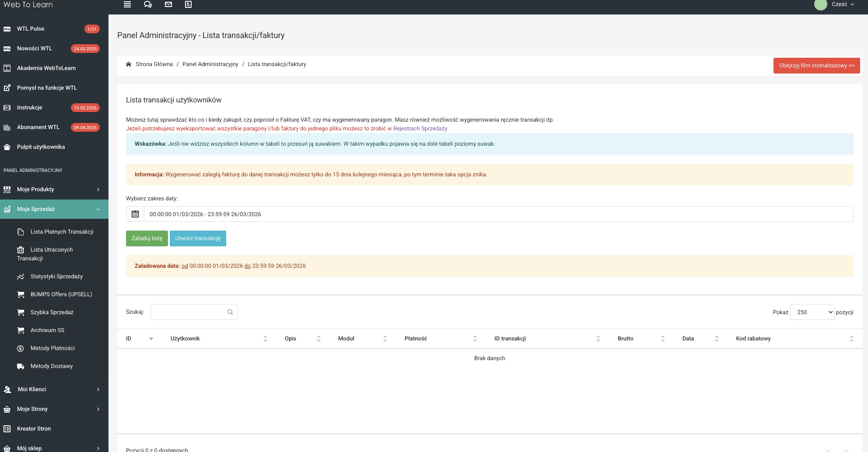868x452 pixels.
Task: Open the contact card icon in top bar
Action: click(188, 4)
